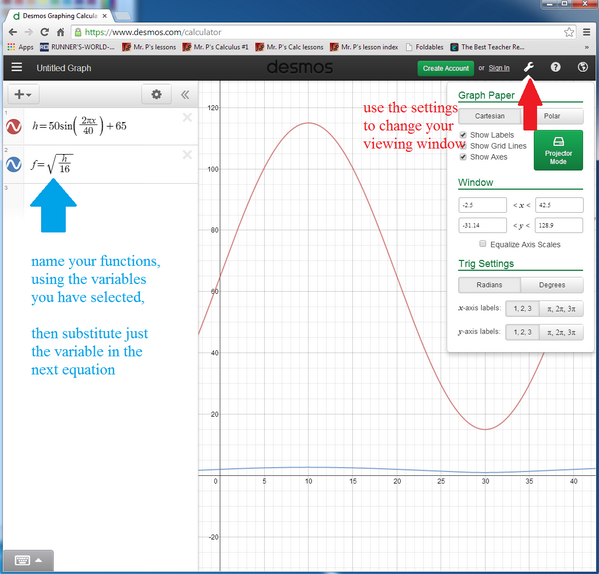This screenshot has width=599, height=574.
Task: Select Radians trig setting
Action: point(489,285)
